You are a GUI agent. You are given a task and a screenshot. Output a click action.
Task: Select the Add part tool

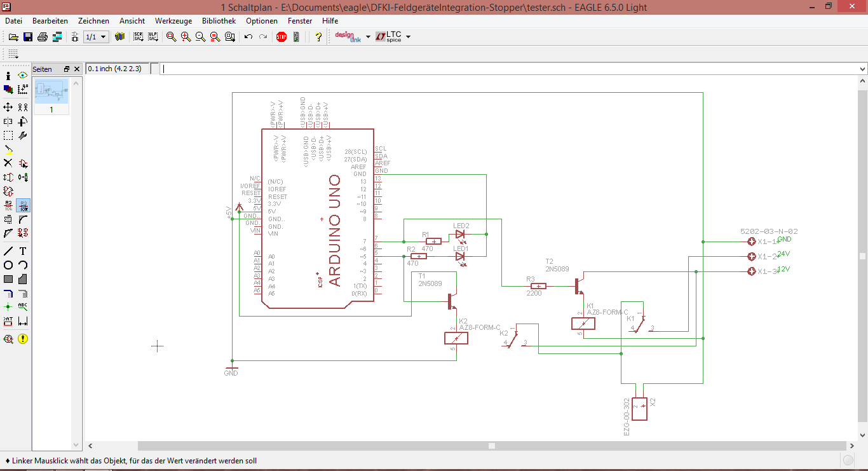(x=23, y=163)
